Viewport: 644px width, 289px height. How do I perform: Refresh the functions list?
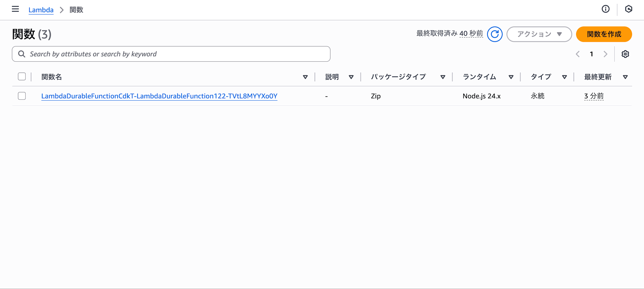click(495, 34)
